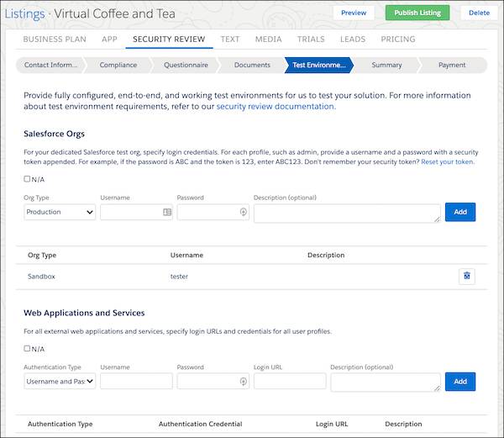The height and width of the screenshot is (438, 504).
Task: Add the Salesforce org credentials
Action: pos(460,212)
